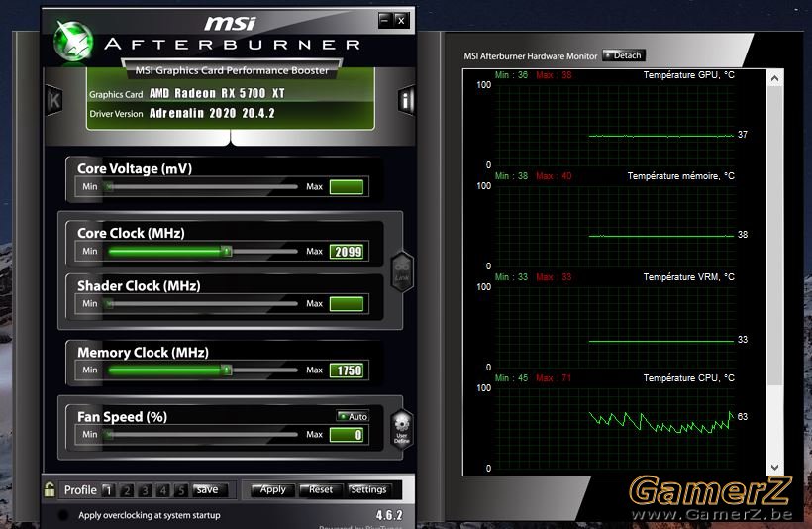The width and height of the screenshot is (812, 529).
Task: Click the Shader Clock value field
Action: click(x=347, y=304)
